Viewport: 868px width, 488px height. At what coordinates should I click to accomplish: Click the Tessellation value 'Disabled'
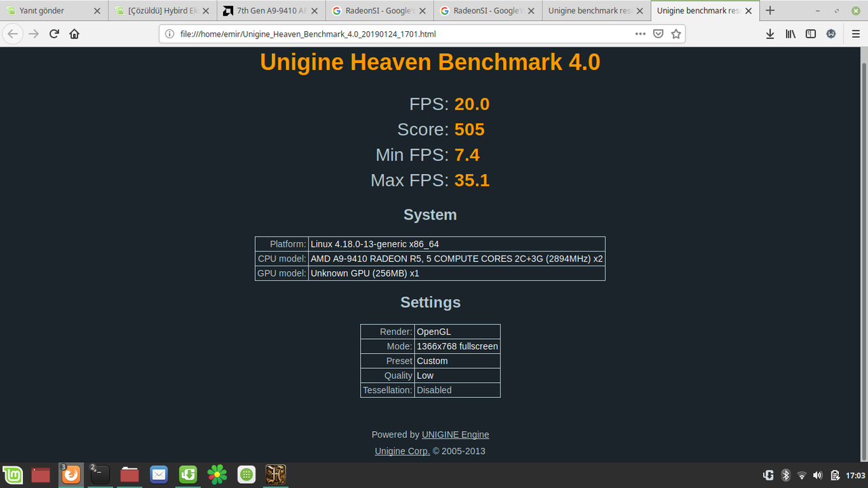click(x=457, y=390)
